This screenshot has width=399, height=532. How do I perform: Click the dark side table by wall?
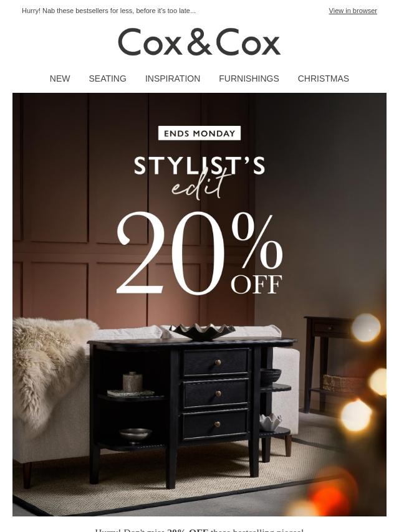click(x=329, y=363)
